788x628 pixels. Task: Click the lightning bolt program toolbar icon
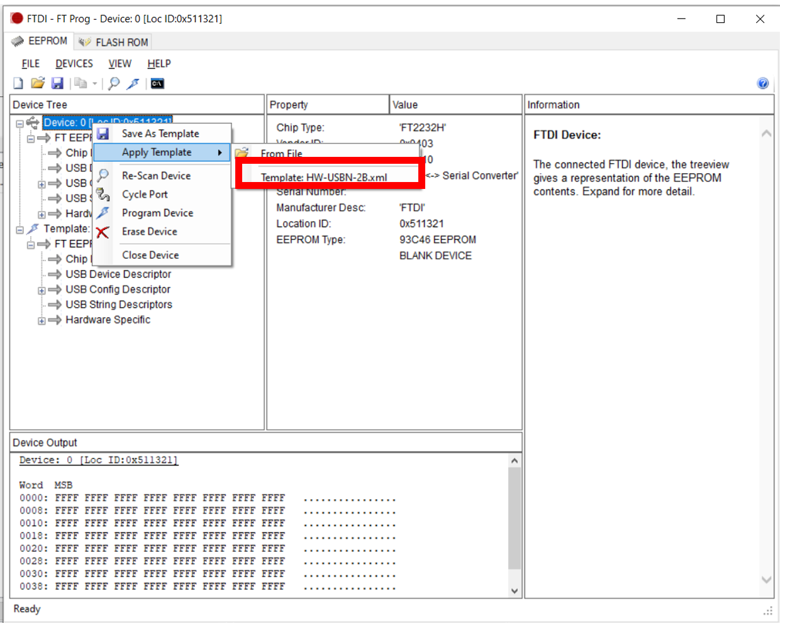point(133,83)
